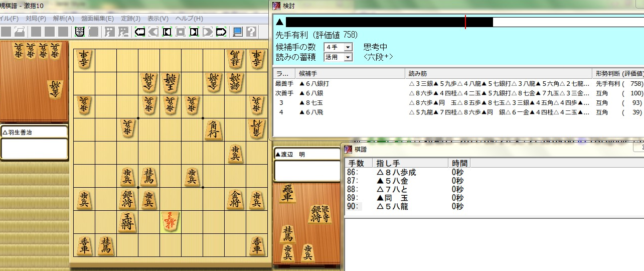The image size is (644, 271).
Task: Select the 玉將 king piece on the board
Action: 127,221
